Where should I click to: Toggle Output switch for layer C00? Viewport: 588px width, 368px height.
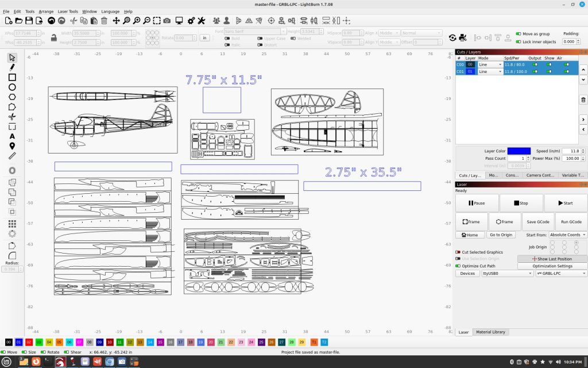(535, 64)
